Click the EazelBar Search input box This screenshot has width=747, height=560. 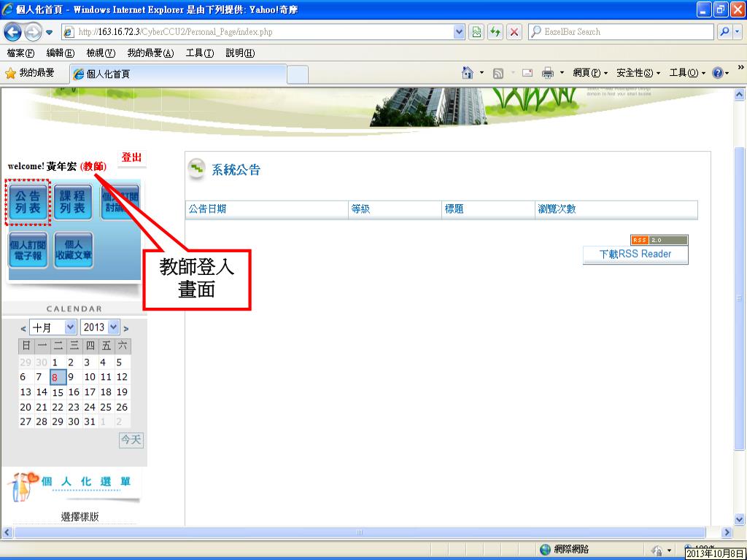622,32
